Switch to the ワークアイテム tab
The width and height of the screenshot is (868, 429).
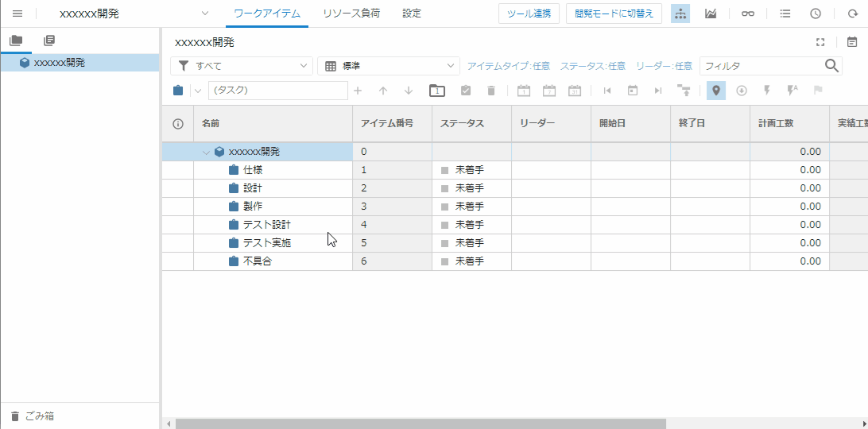[267, 14]
